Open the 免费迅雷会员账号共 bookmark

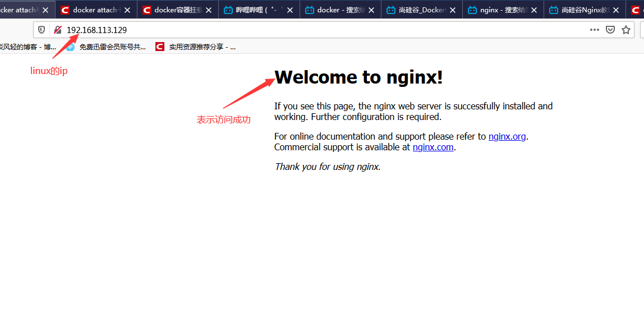(106, 47)
